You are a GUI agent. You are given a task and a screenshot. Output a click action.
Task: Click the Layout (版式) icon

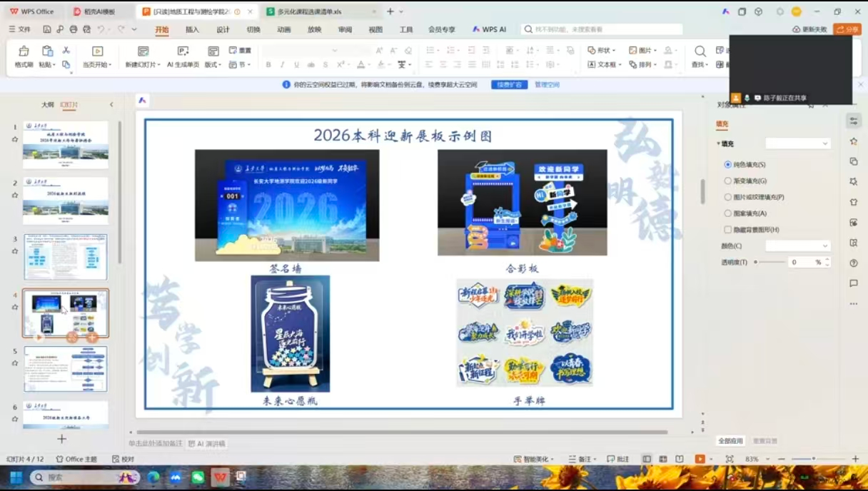[x=213, y=51]
